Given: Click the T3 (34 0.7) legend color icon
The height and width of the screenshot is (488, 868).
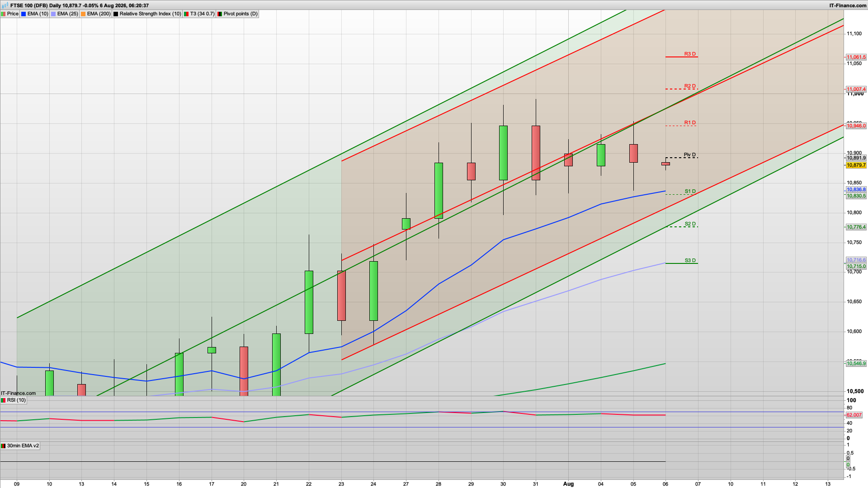Looking at the screenshot, I should tap(186, 14).
